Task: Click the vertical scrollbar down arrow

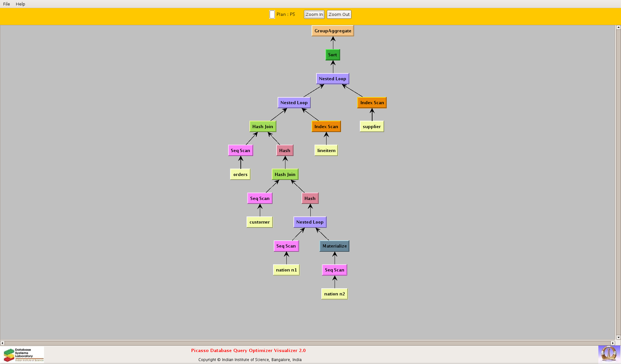Action: coord(618,337)
